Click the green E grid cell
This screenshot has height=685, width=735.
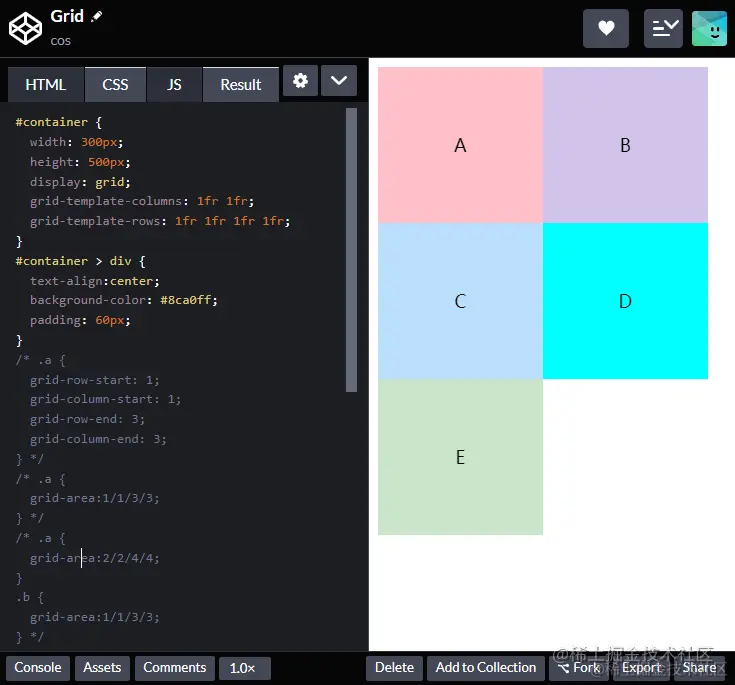click(460, 457)
